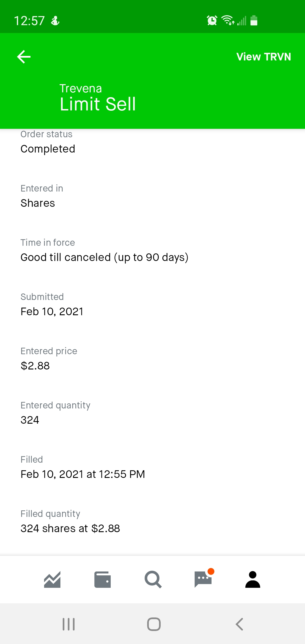305x644 pixels.
Task: Tap the Completed order status value
Action: (x=48, y=149)
